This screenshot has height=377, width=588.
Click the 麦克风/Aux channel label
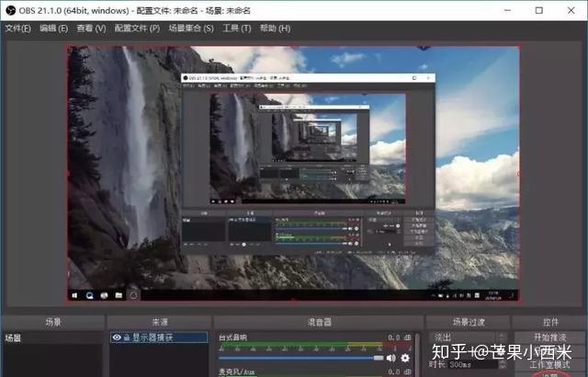[237, 371]
